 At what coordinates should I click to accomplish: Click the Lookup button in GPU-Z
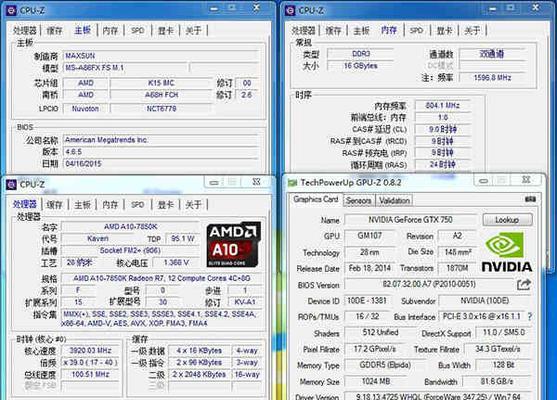click(x=507, y=220)
